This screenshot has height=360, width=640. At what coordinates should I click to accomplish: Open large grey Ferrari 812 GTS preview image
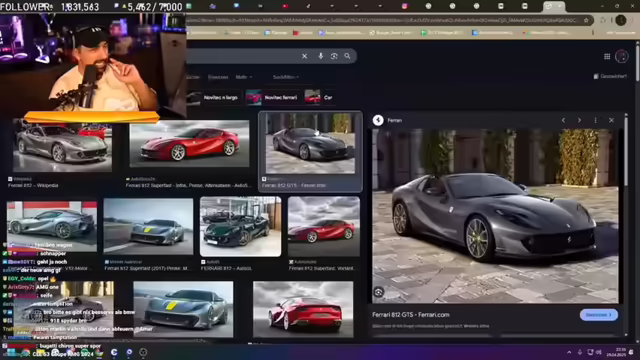495,216
